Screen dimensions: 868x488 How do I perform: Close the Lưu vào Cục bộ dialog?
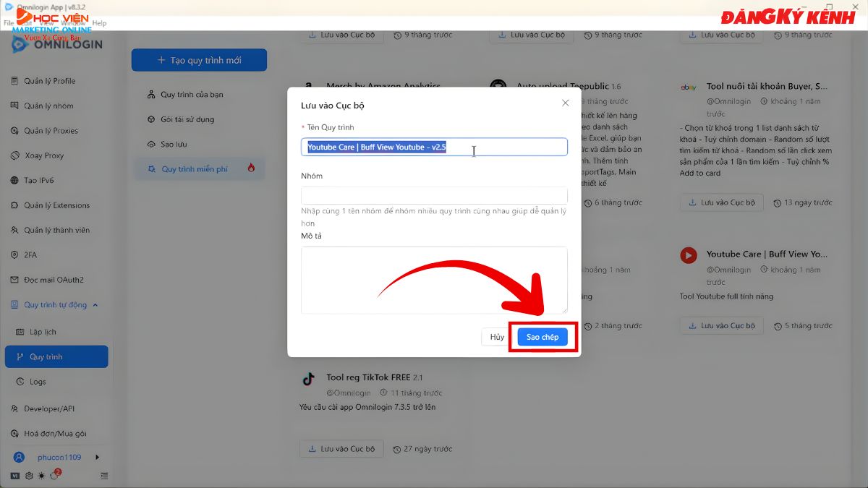pos(566,103)
